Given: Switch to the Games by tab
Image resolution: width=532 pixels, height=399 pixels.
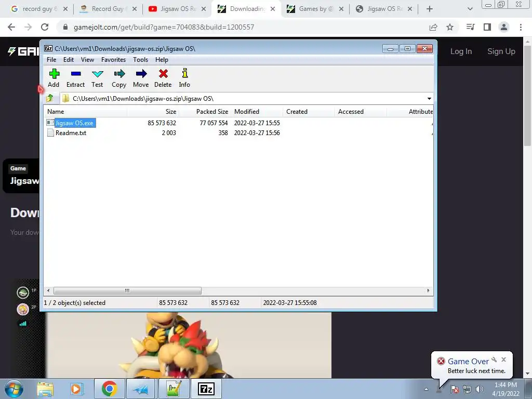Looking at the screenshot, I should pos(315,9).
